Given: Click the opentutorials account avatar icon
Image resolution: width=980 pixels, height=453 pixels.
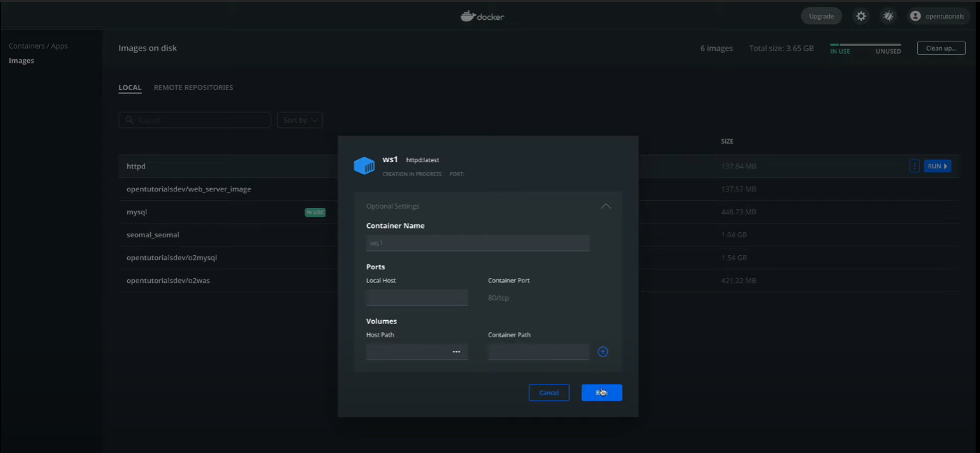Looking at the screenshot, I should pos(915,16).
